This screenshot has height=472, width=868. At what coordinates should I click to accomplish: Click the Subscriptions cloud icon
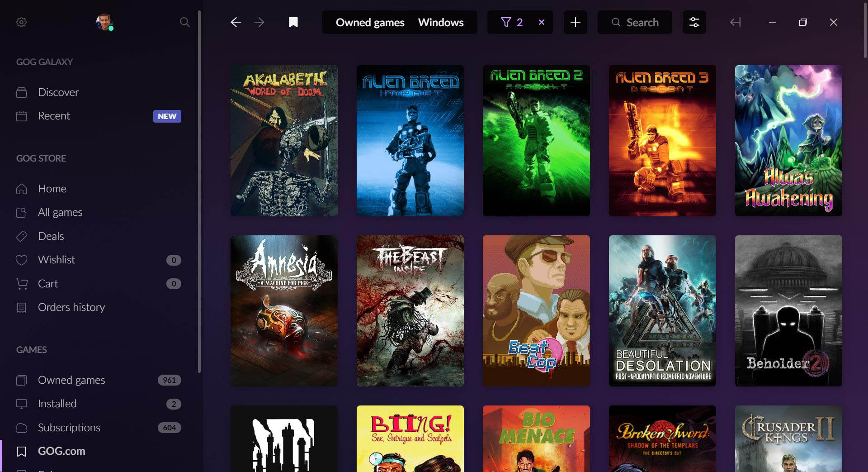click(21, 428)
